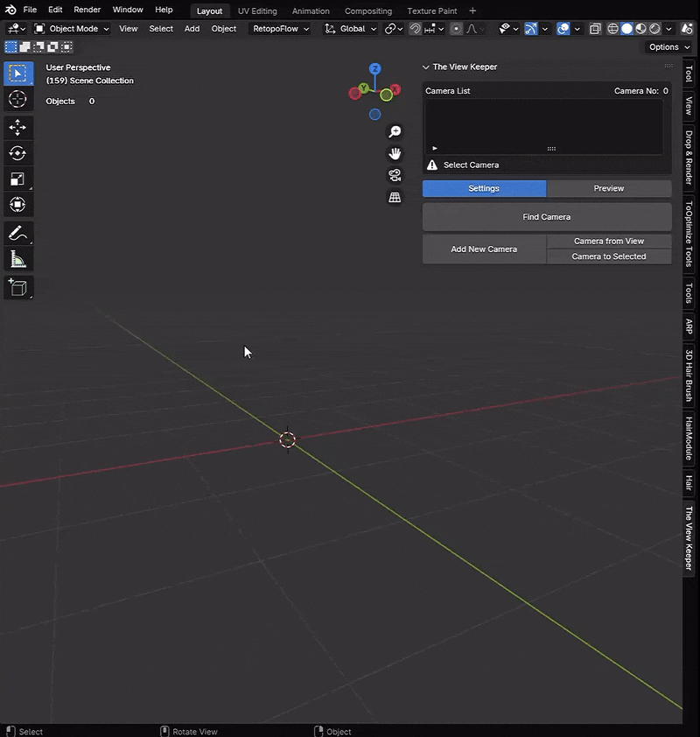Switch perspective/orthographic with grid icon
This screenshot has width=700, height=737.
(395, 198)
